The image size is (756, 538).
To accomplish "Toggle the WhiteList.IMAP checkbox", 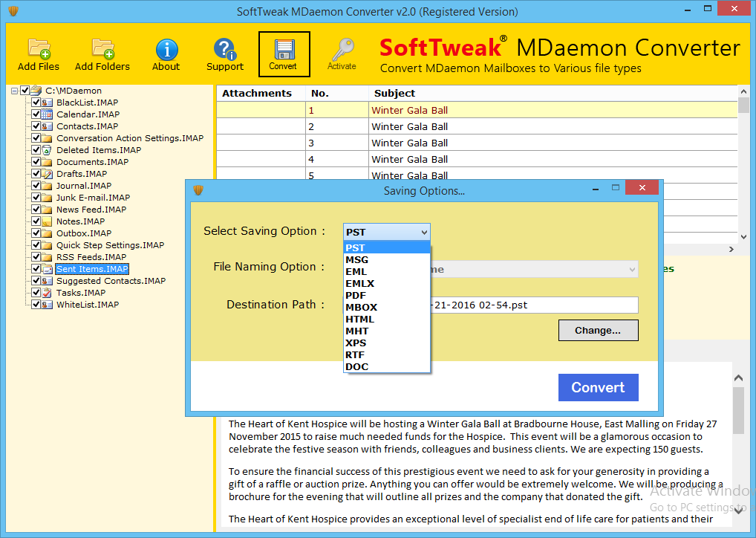I will [36, 305].
